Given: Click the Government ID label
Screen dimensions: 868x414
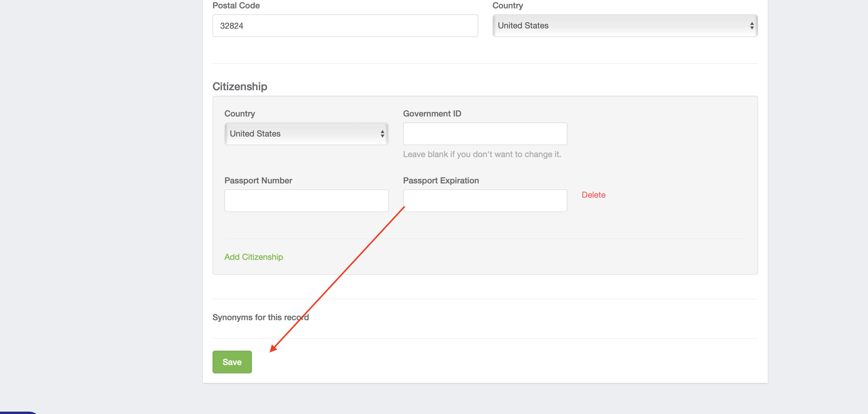Looking at the screenshot, I should [x=432, y=114].
